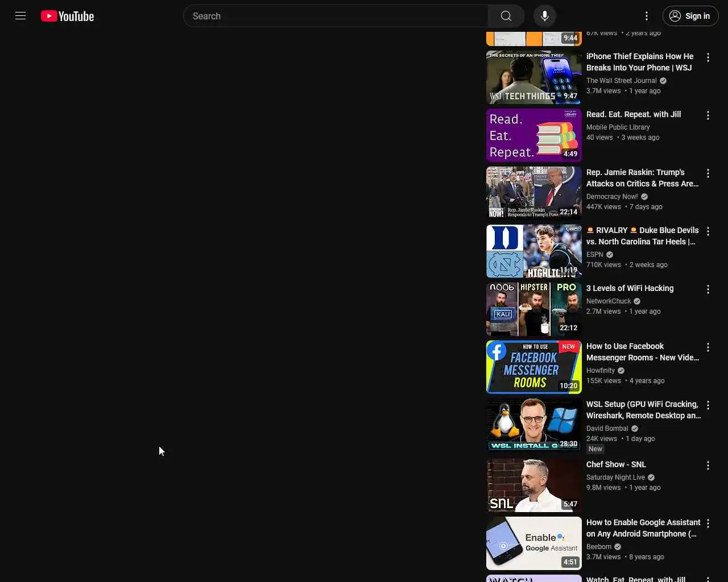
Task: Open options menu for Read. Eat. Repeat. video
Action: point(708,115)
